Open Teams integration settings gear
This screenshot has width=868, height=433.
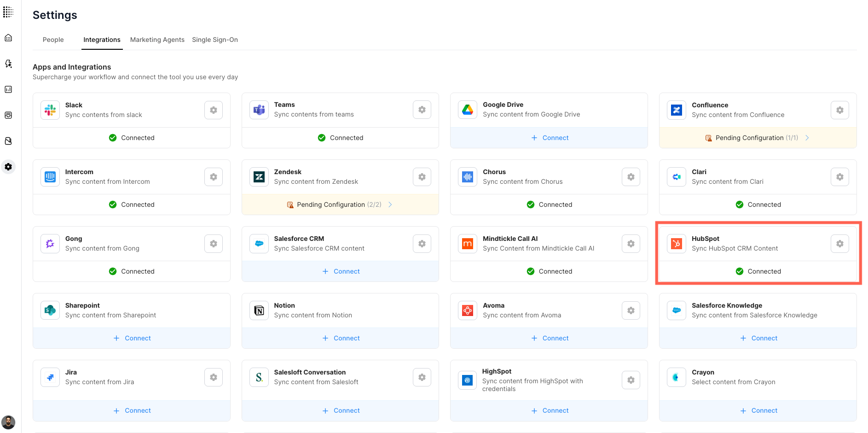point(422,110)
